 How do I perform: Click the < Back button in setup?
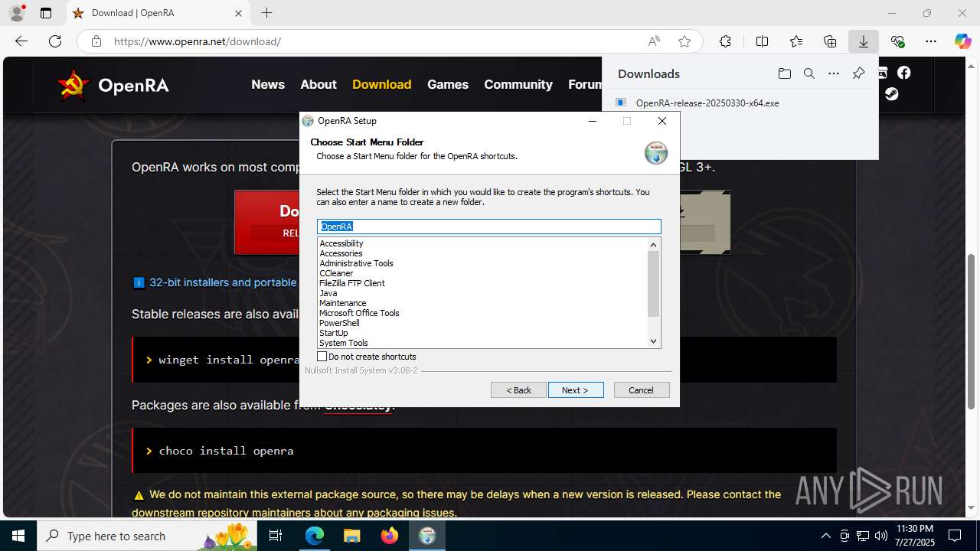pos(518,390)
